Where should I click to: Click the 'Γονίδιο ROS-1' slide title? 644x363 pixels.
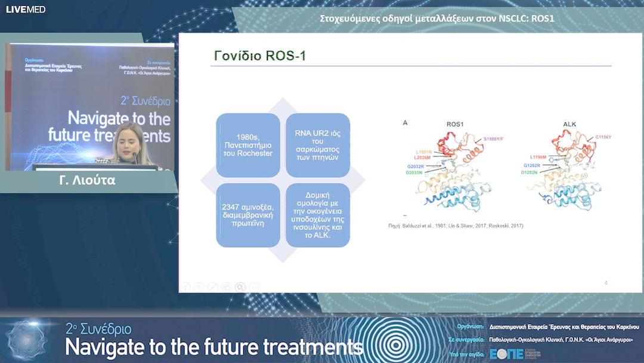pyautogui.click(x=260, y=57)
